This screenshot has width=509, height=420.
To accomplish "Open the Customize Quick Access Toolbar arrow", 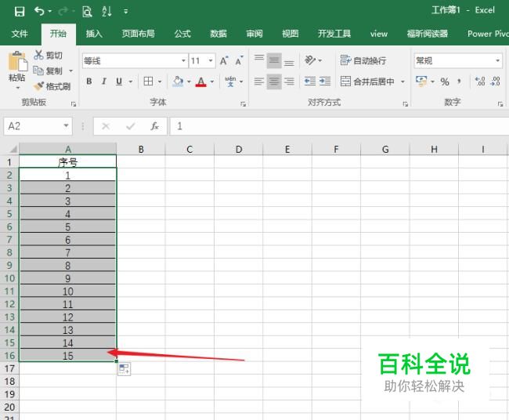I will (125, 12).
